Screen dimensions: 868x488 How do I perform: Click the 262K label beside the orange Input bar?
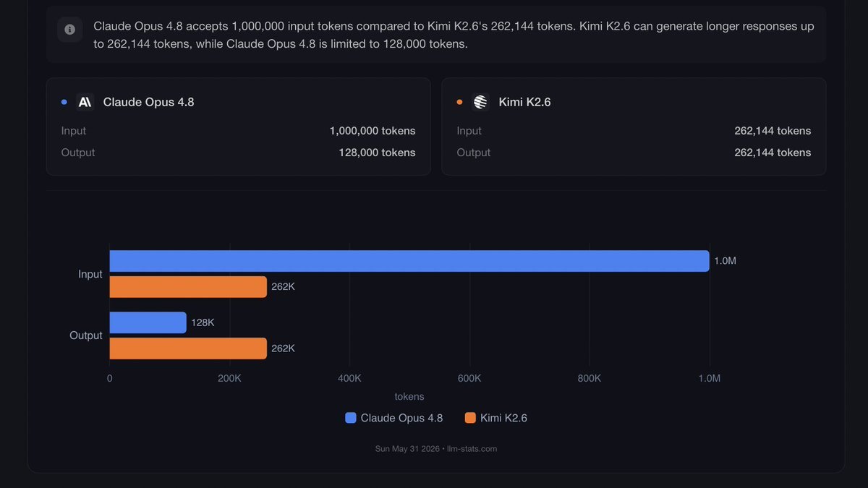pos(283,287)
